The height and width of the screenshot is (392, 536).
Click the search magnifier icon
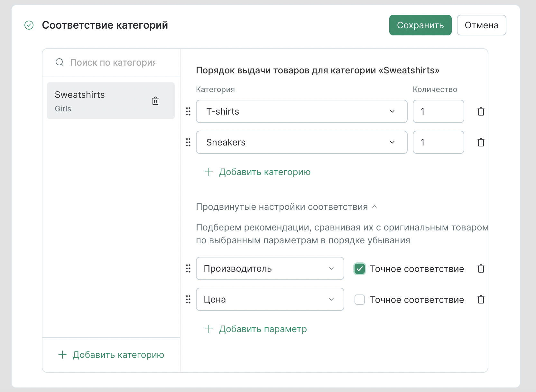[x=60, y=62]
